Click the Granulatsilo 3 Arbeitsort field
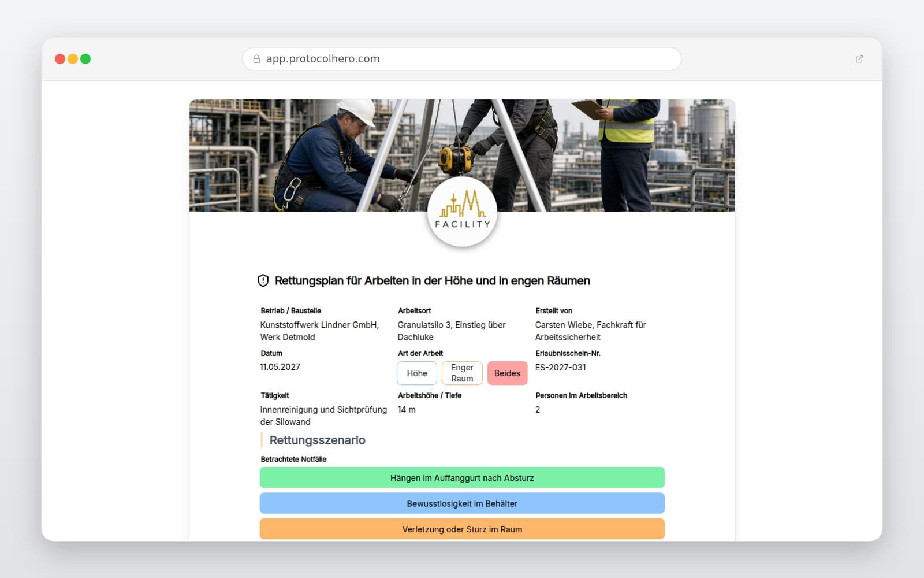This screenshot has height=578, width=924. (x=452, y=331)
